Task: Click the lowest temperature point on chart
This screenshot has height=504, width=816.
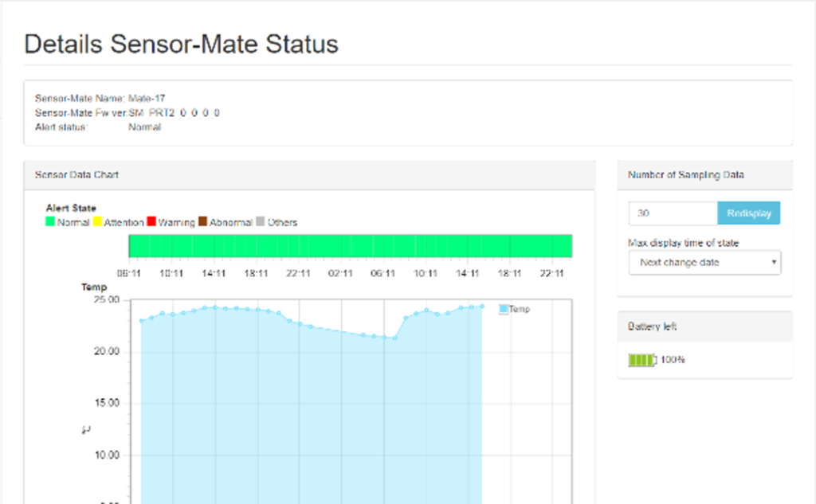Action: click(394, 338)
